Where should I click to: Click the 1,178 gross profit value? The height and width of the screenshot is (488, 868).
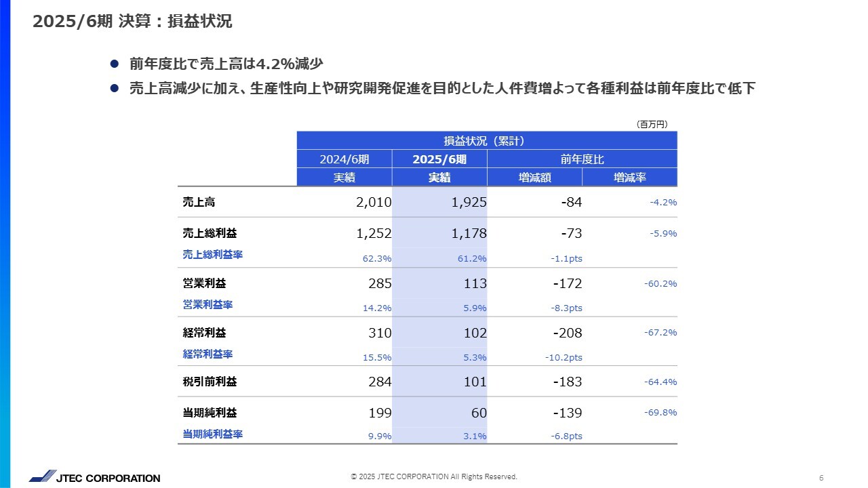(x=469, y=234)
